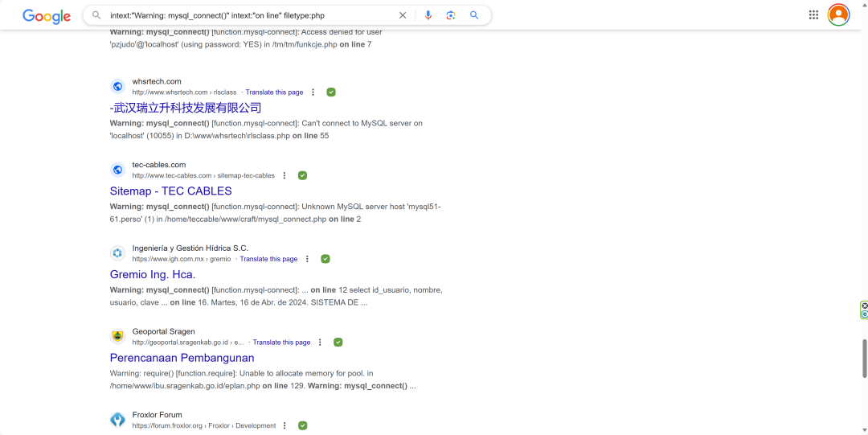Open Perencanaan Pembangunan result
The width and height of the screenshot is (868, 435).
click(x=182, y=358)
